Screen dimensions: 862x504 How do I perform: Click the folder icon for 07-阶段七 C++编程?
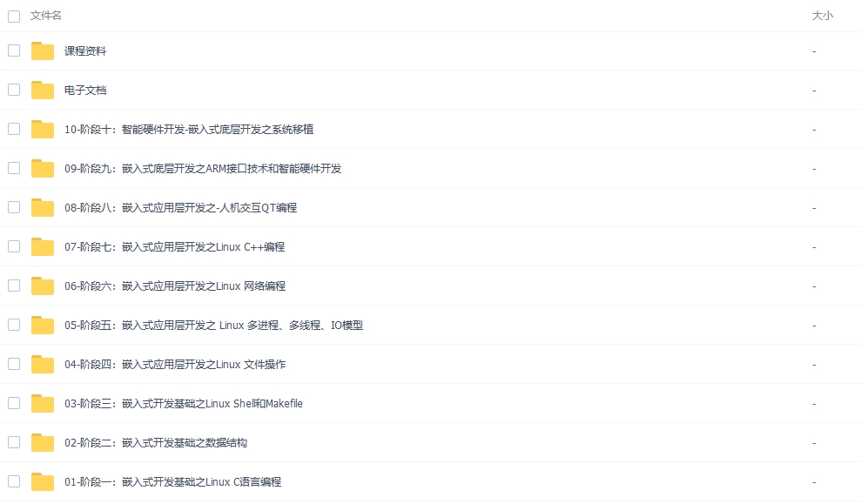tap(43, 247)
